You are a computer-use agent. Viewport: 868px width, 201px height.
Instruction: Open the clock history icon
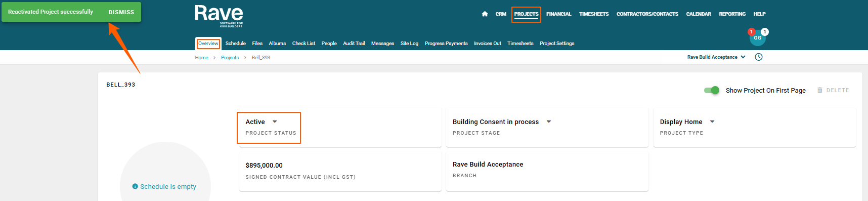click(759, 57)
